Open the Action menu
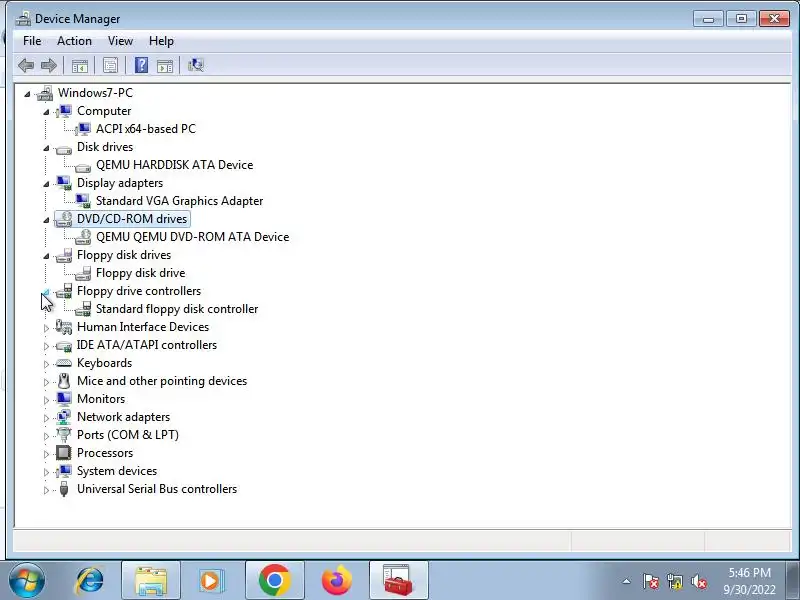The height and width of the screenshot is (600, 800). click(x=74, y=41)
